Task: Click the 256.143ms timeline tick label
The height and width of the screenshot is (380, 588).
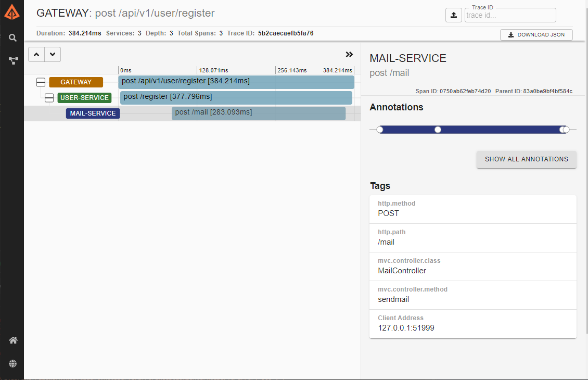Action: point(292,70)
